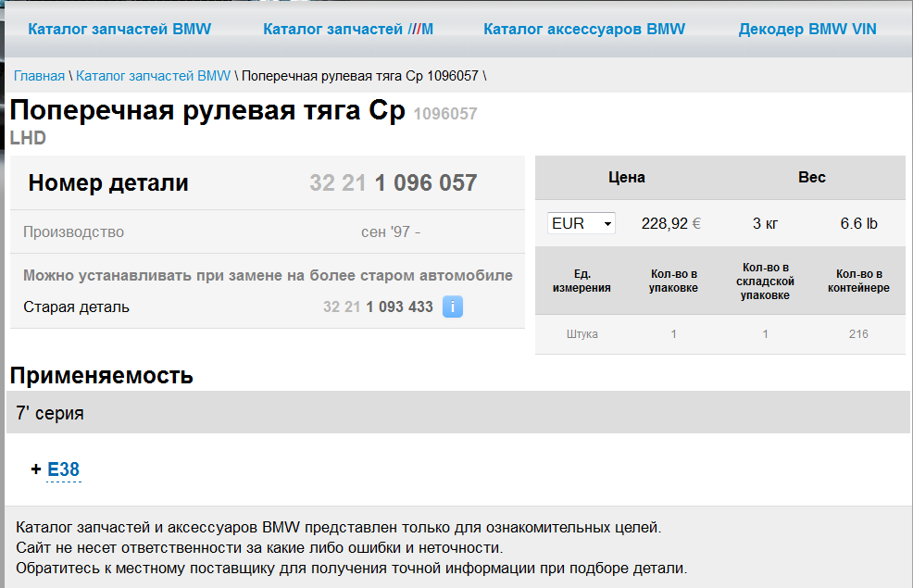Click the gray 1096057 number beside heading
Image resolution: width=913 pixels, height=588 pixels.
[x=445, y=114]
